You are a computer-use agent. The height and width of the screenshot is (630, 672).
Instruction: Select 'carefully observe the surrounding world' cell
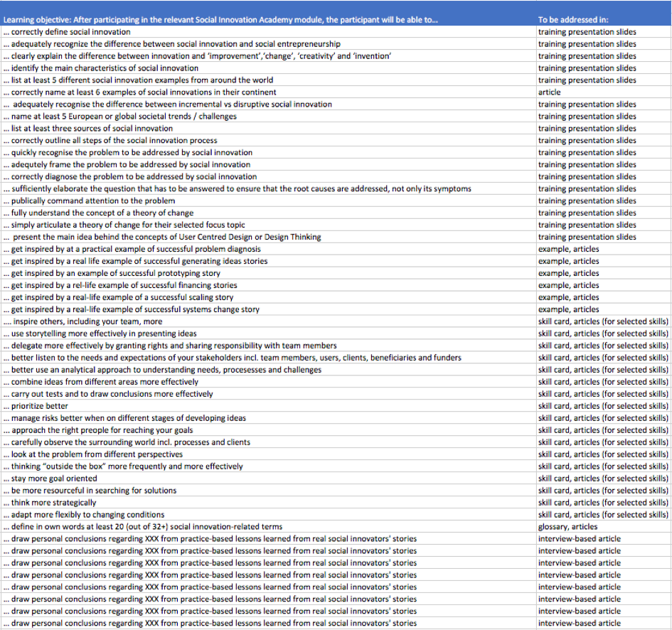click(268, 442)
